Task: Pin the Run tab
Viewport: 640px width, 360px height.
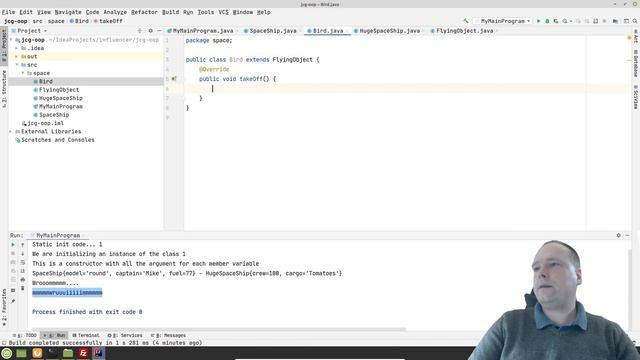Action: point(13,301)
